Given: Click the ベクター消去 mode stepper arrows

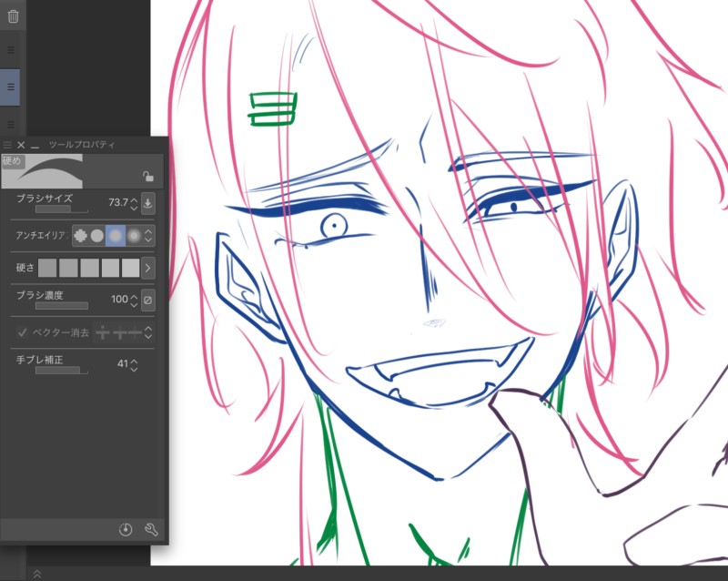Looking at the screenshot, I should pos(148,332).
